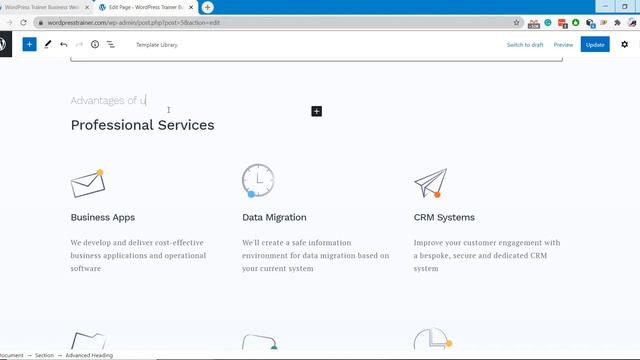
Task: Open the browser extensions puzzle icon
Action: coord(617,23)
